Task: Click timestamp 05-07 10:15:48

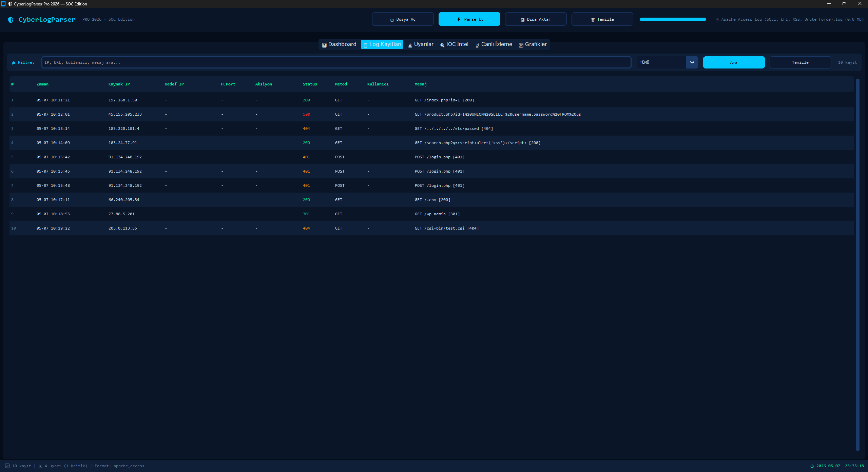Action: pyautogui.click(x=53, y=185)
